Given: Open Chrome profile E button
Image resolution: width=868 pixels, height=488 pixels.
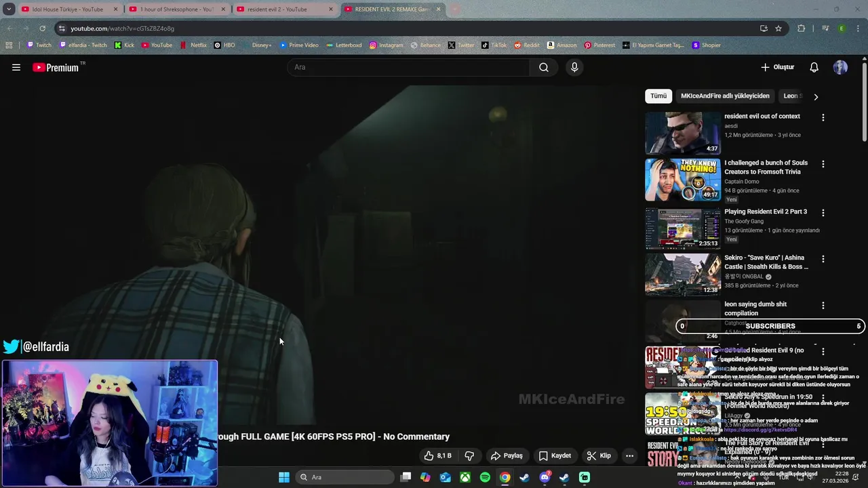Looking at the screenshot, I should pos(842,28).
